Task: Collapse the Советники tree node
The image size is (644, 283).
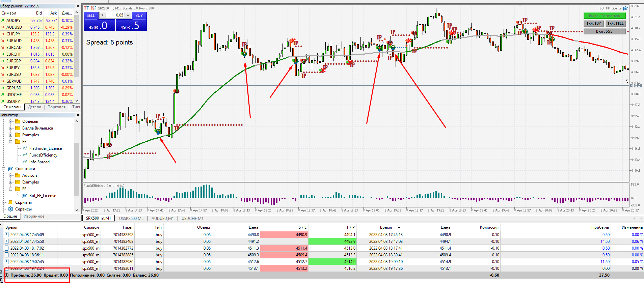Action: pos(4,169)
